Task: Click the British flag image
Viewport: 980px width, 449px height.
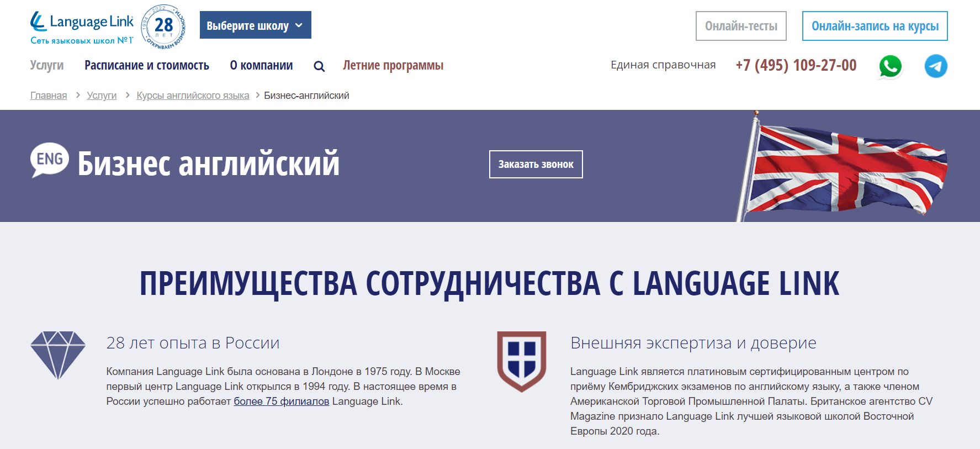Action: point(842,166)
